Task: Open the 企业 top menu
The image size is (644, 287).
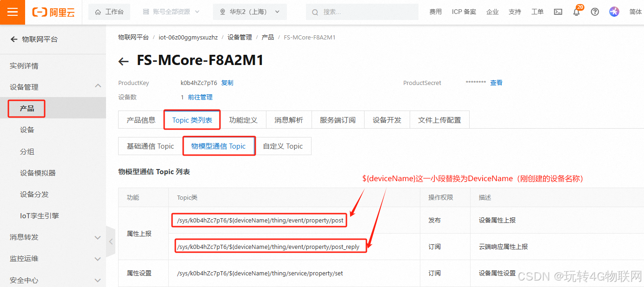Action: pos(492,12)
